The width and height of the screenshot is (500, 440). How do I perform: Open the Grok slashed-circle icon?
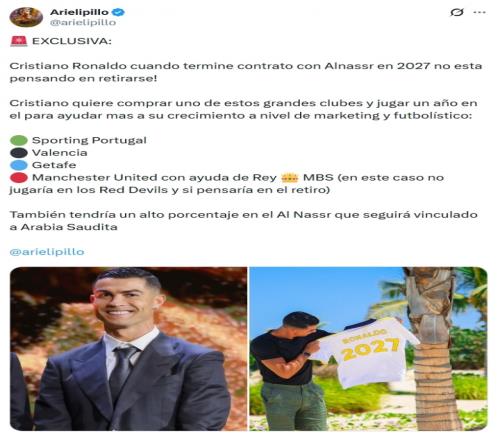tap(457, 12)
